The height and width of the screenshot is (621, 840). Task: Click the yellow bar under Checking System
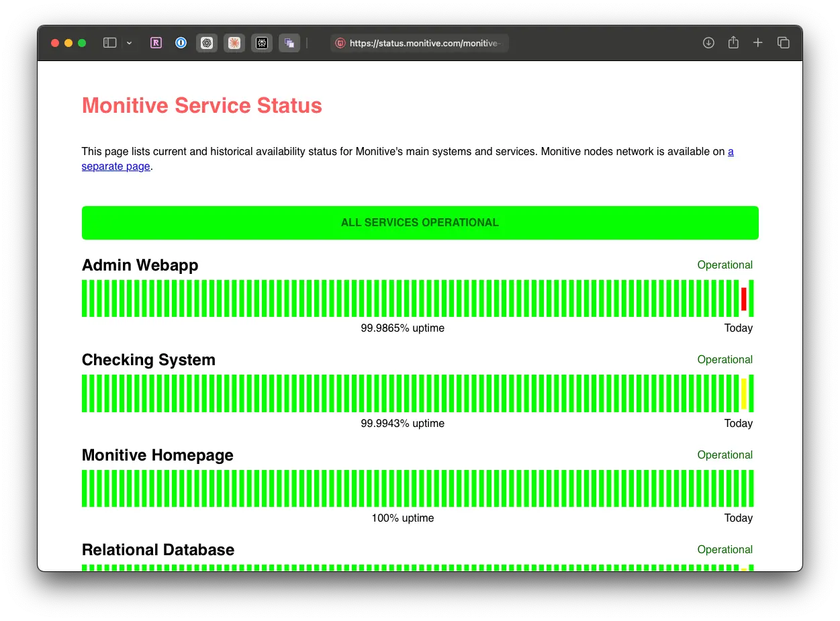tap(743, 393)
